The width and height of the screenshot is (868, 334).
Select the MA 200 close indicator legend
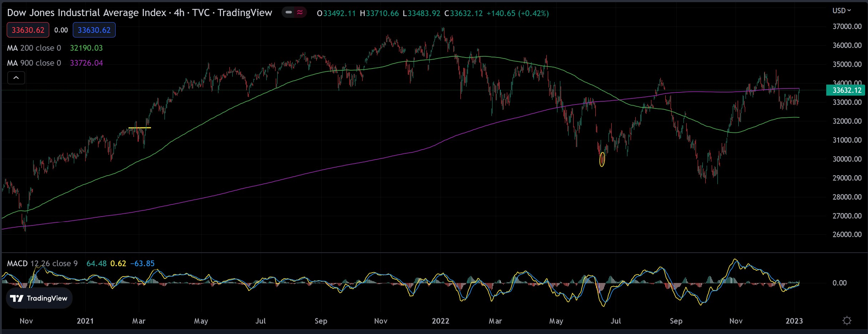coord(34,48)
